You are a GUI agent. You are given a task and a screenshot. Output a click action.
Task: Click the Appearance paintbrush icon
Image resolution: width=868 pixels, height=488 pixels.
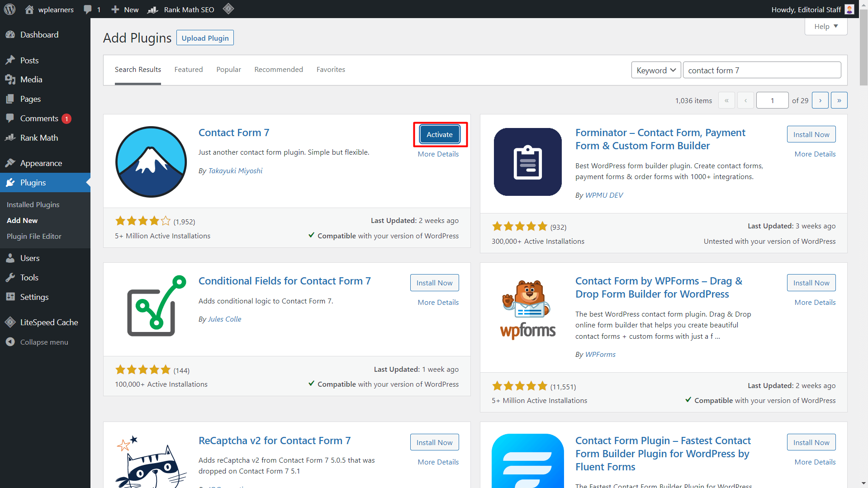(10, 163)
